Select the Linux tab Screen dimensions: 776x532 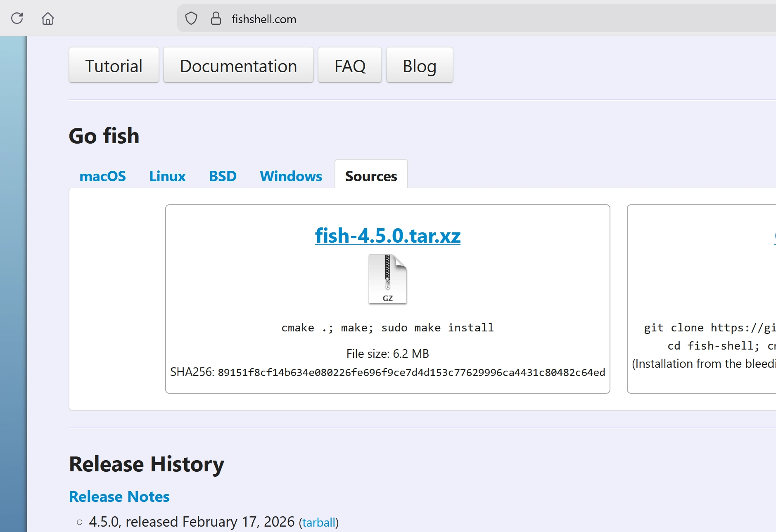pos(167,176)
